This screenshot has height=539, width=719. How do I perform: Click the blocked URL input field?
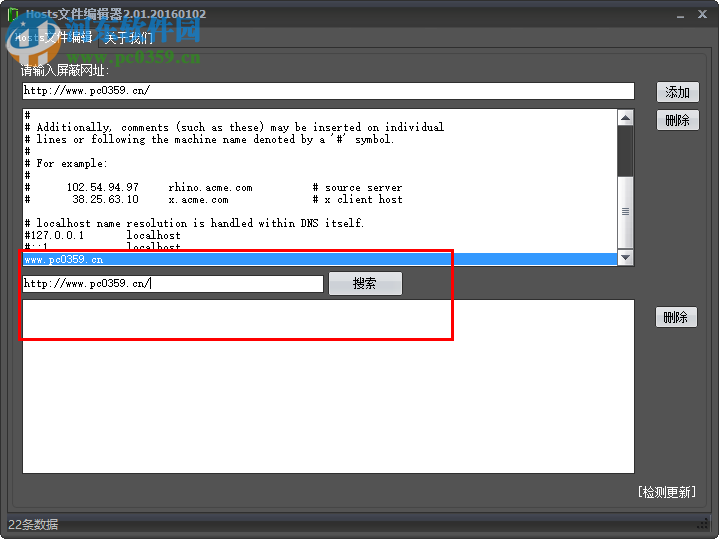(x=328, y=90)
